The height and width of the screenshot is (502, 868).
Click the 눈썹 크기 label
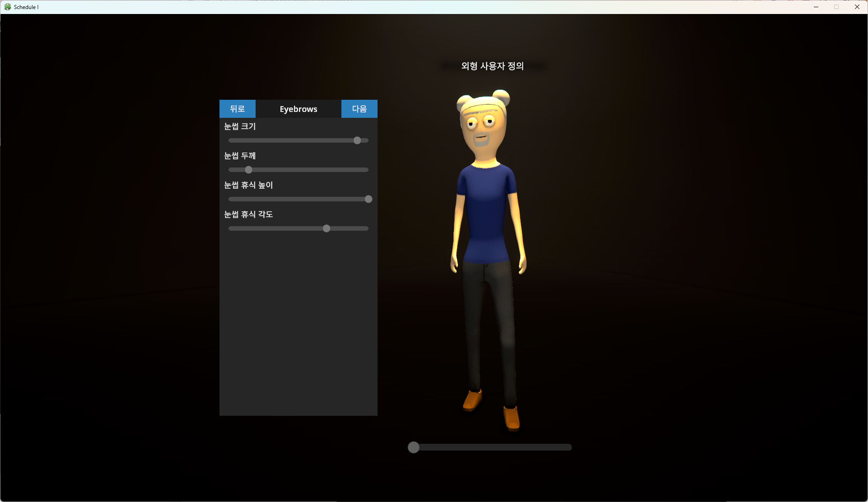coord(240,126)
